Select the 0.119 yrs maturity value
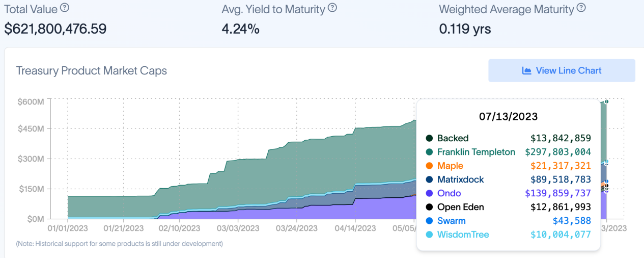Image resolution: width=644 pixels, height=258 pixels. pyautogui.click(x=465, y=29)
